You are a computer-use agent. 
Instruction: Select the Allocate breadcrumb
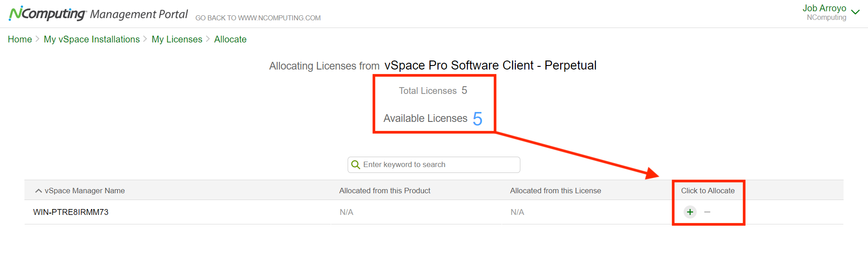[231, 39]
